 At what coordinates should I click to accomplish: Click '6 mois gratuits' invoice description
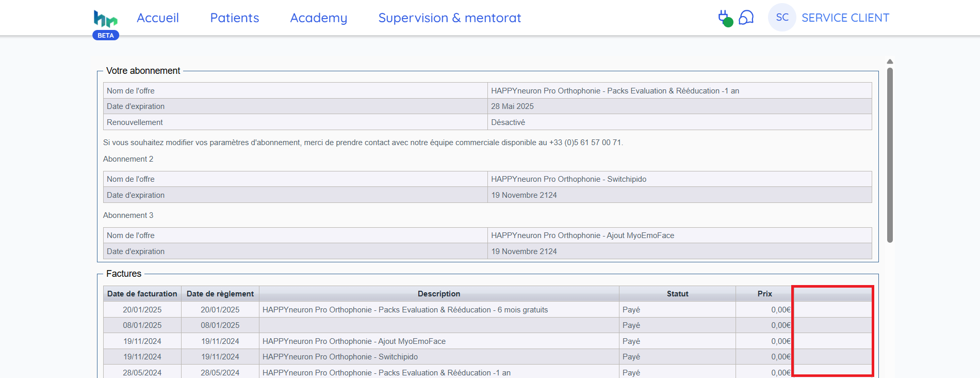pos(405,310)
